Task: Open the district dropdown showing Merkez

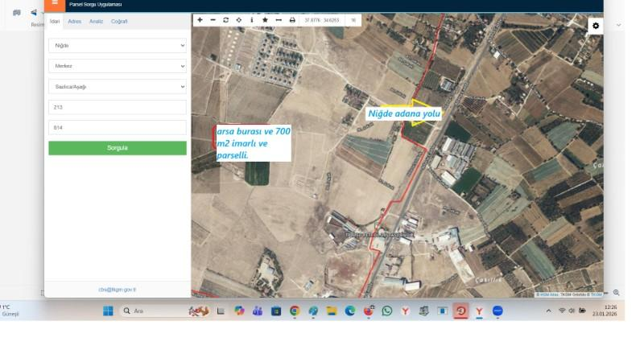Action: 118,66
